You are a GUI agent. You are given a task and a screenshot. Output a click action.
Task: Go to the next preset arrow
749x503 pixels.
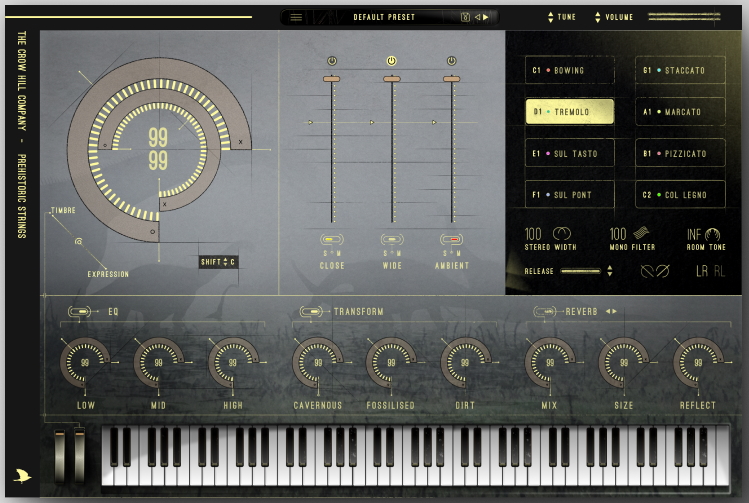487,17
